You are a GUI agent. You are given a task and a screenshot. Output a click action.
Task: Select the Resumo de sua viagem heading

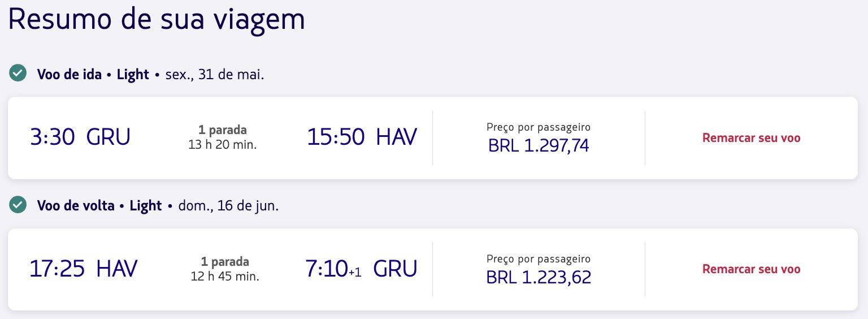click(x=157, y=20)
